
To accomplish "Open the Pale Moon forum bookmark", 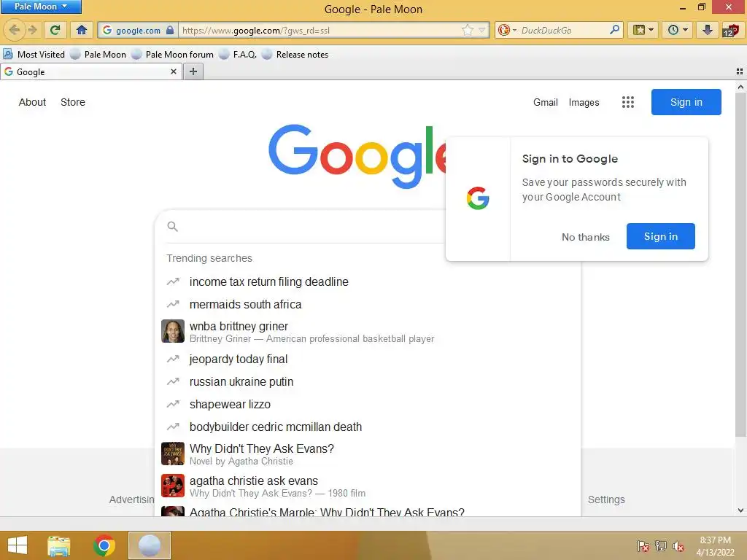I will pos(172,54).
